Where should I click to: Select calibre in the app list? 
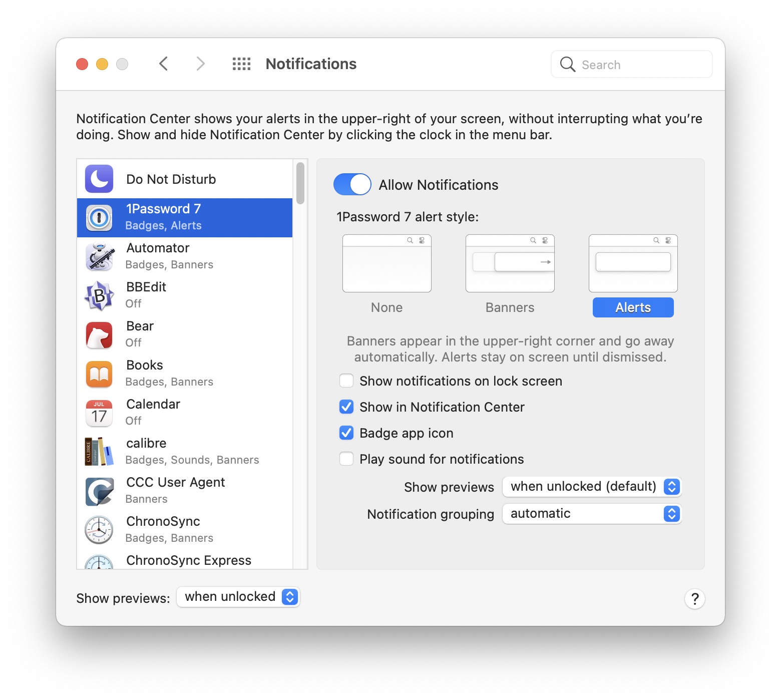(x=185, y=452)
